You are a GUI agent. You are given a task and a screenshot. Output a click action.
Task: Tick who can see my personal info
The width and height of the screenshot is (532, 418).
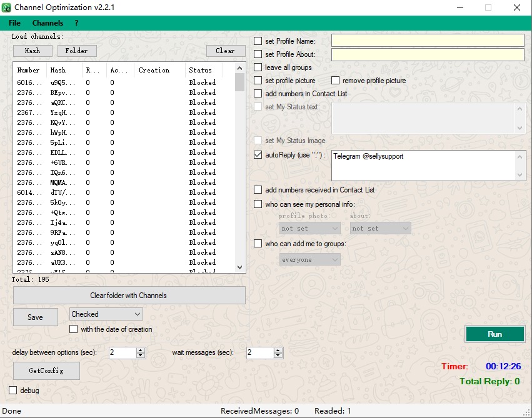pos(258,204)
